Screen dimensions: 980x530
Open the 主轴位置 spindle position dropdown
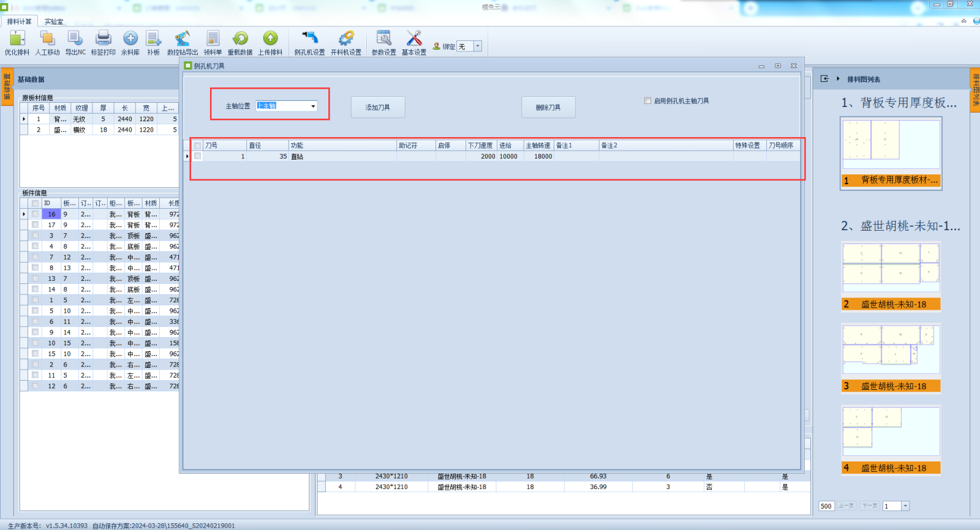pyautogui.click(x=313, y=106)
